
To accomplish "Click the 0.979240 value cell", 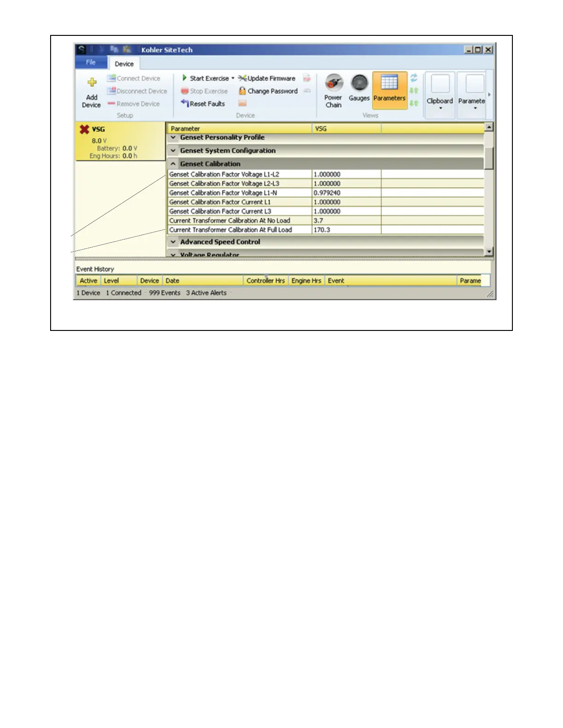I will pos(347,193).
